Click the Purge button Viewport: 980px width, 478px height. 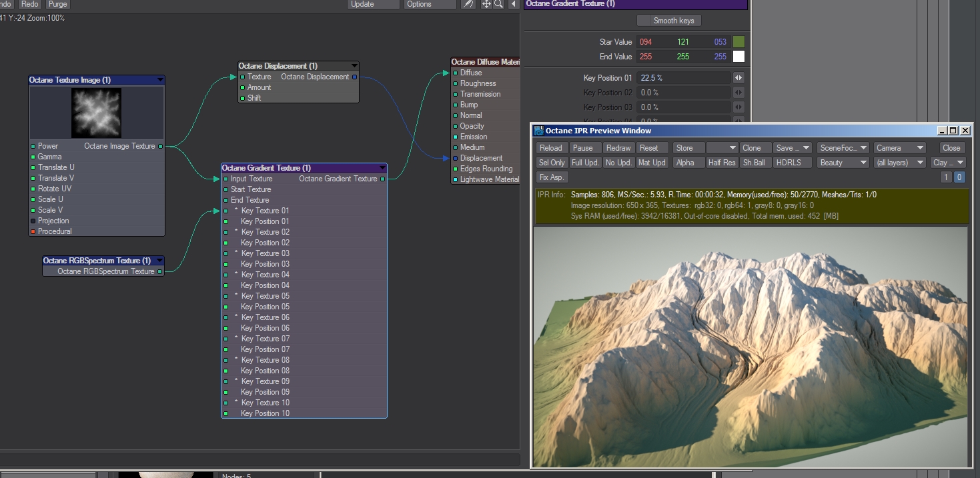click(x=57, y=4)
